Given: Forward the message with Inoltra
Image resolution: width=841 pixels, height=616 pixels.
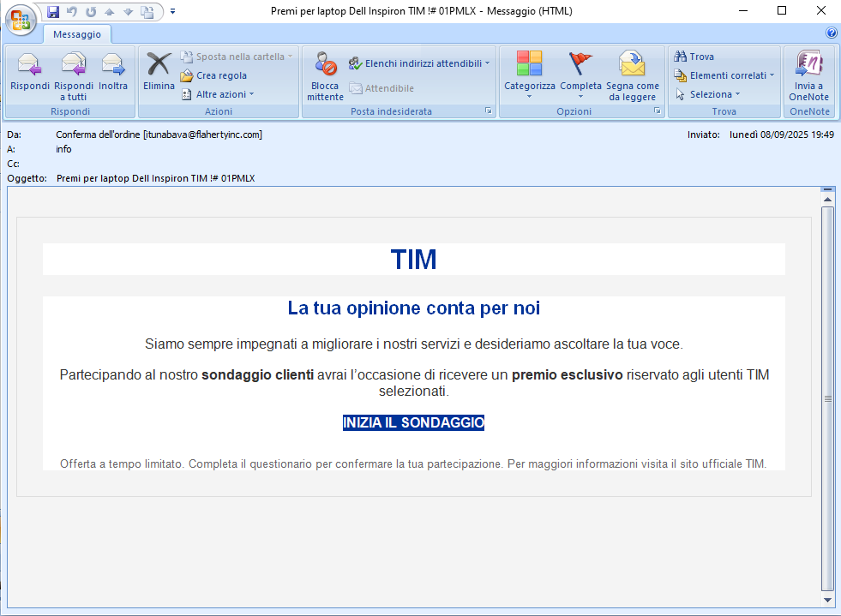Looking at the screenshot, I should point(113,71).
